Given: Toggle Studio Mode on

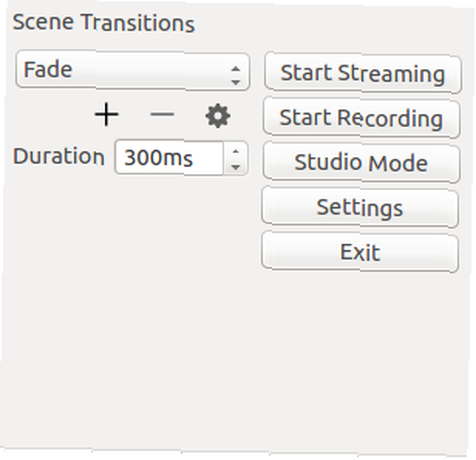Looking at the screenshot, I should pyautogui.click(x=361, y=163).
